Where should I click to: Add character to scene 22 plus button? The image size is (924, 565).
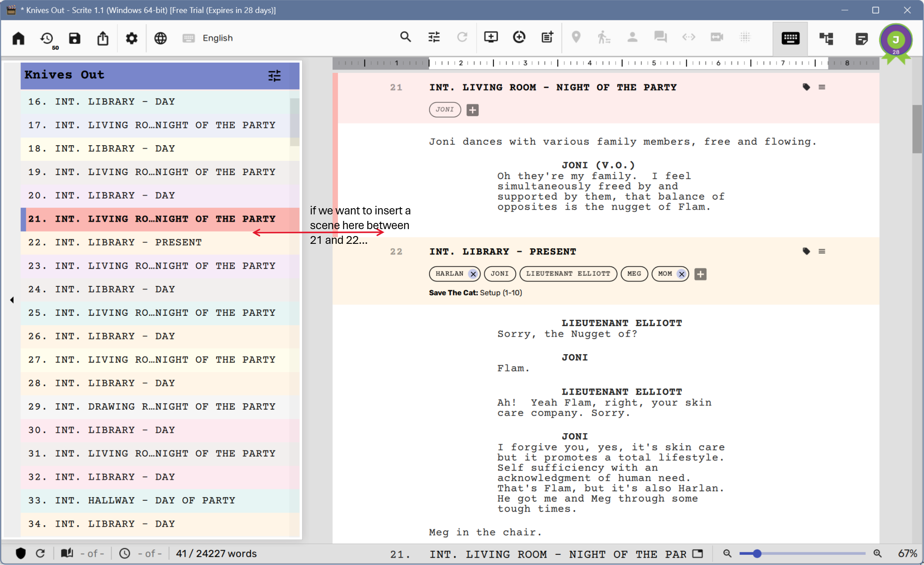[x=700, y=274]
